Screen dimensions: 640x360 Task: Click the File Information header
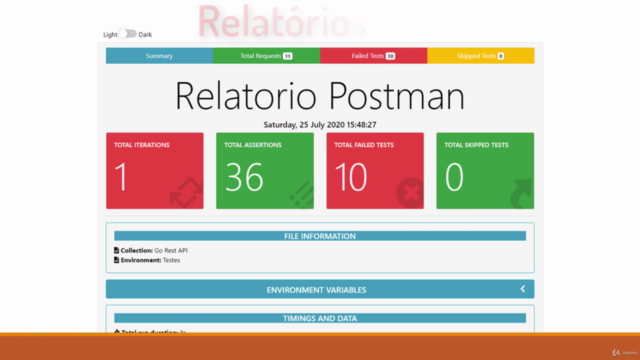click(x=320, y=236)
